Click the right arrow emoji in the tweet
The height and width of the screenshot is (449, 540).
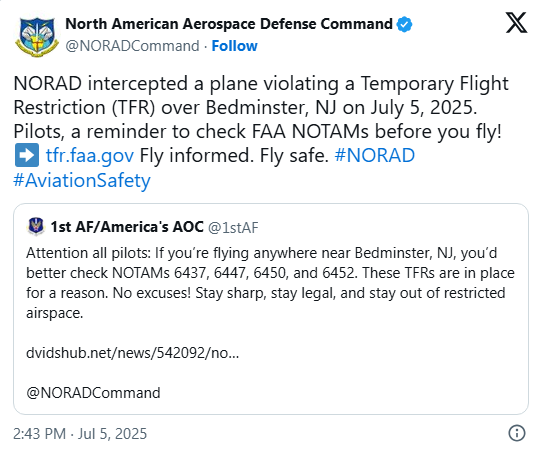(27, 155)
